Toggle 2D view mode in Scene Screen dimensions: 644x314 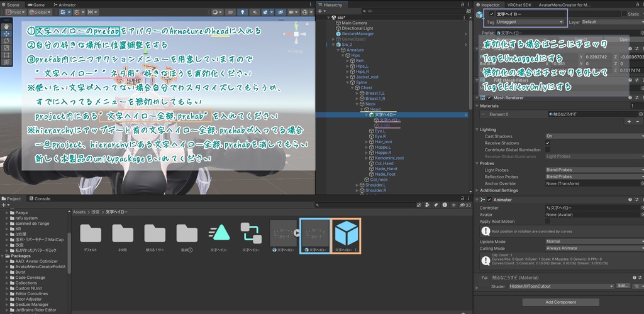[x=230, y=13]
